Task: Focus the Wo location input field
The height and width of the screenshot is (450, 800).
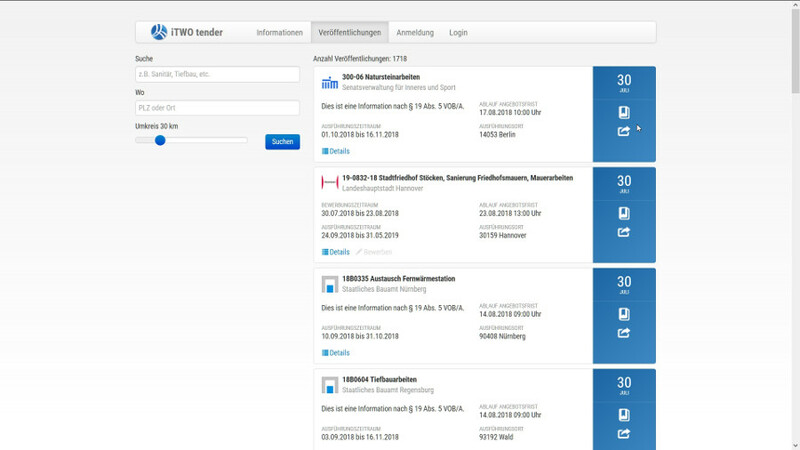Action: (217, 108)
